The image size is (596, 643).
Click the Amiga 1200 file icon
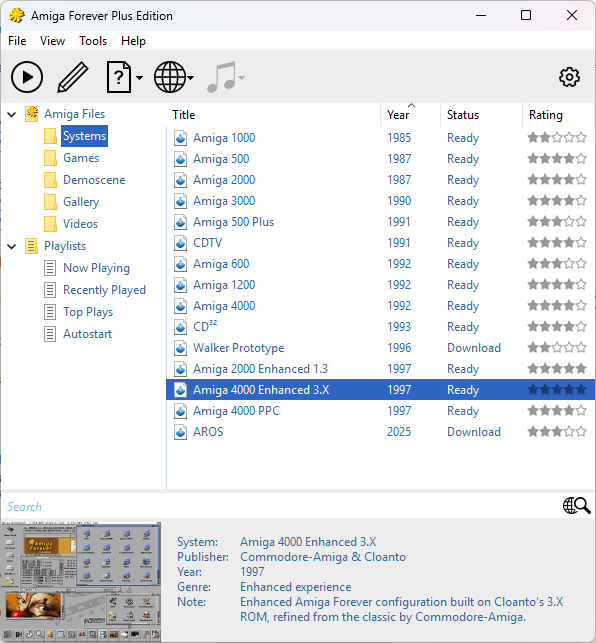click(x=180, y=285)
